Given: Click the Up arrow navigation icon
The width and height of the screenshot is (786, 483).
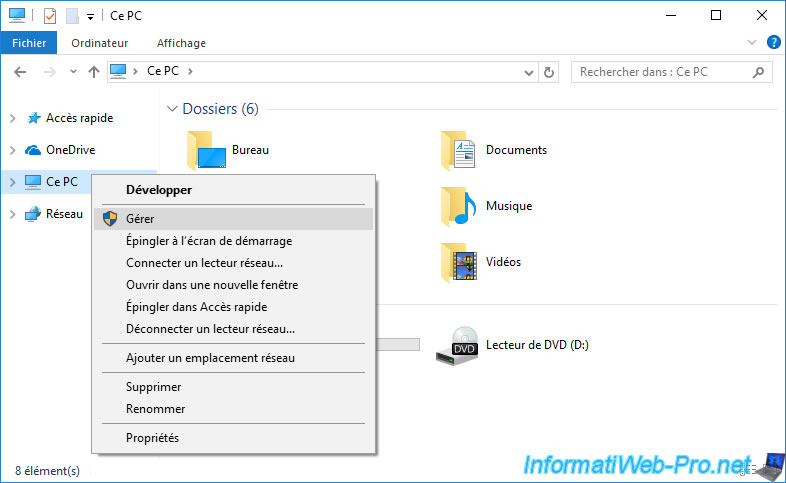Looking at the screenshot, I should tap(94, 72).
